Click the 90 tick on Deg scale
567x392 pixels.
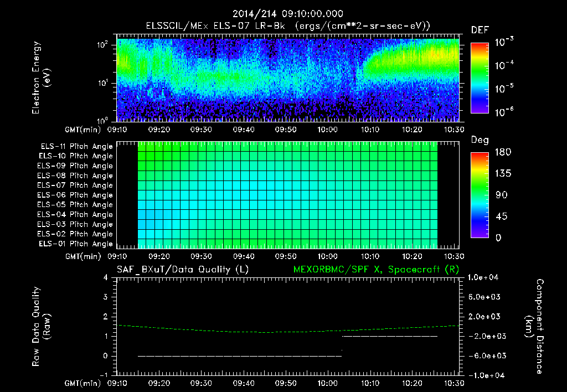click(502, 195)
